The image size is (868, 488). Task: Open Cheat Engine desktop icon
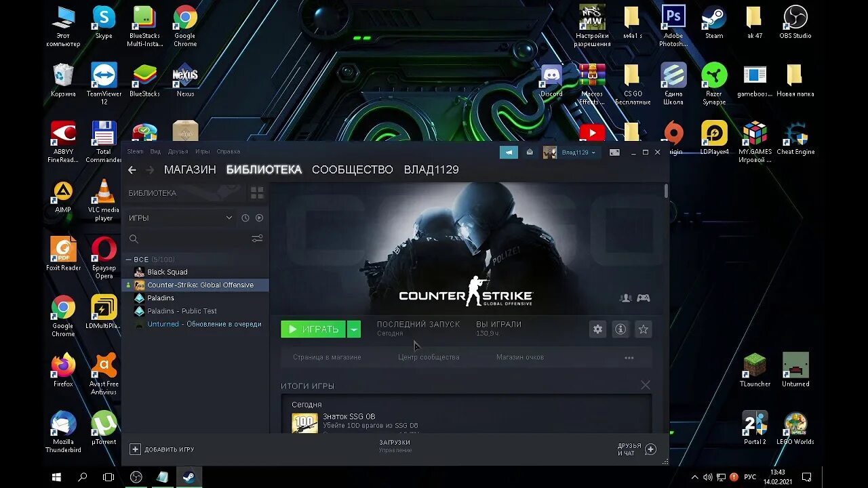click(x=795, y=138)
